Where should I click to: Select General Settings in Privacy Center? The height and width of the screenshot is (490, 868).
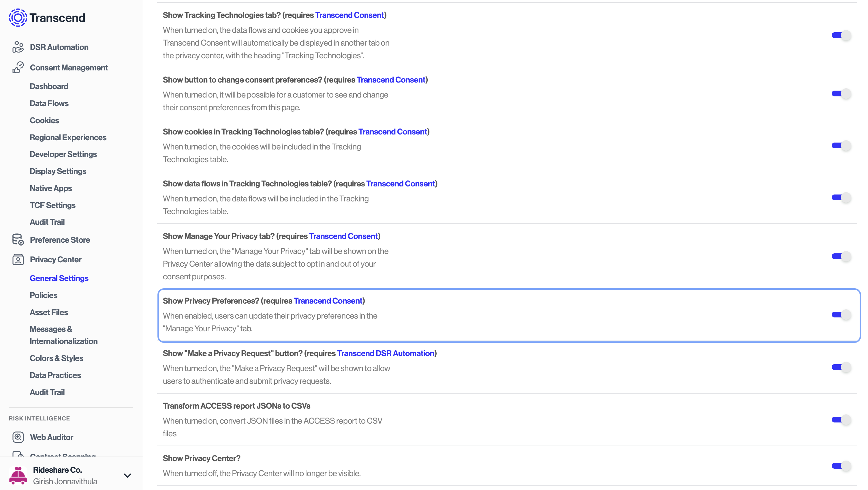(x=59, y=278)
